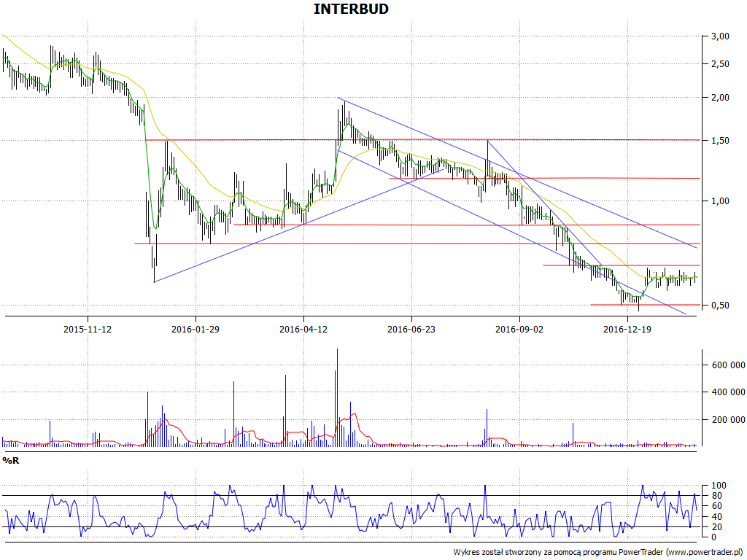Click the 40 level on %R axis

(x=716, y=517)
